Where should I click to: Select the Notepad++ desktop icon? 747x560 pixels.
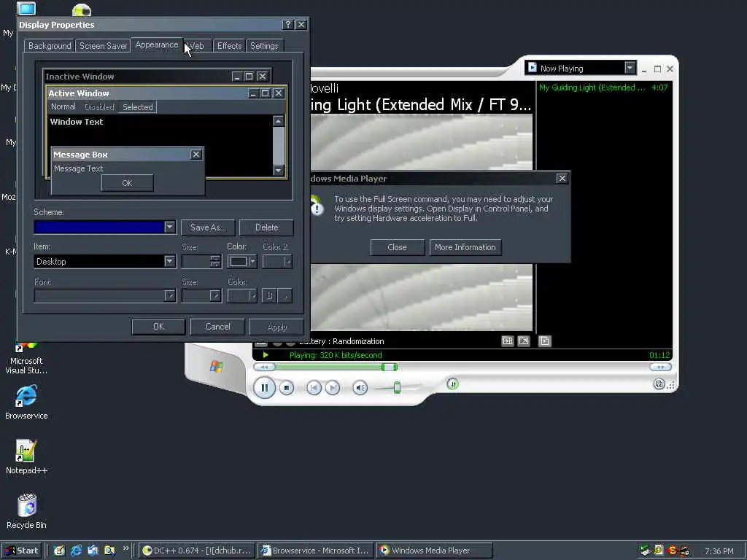pos(26,457)
